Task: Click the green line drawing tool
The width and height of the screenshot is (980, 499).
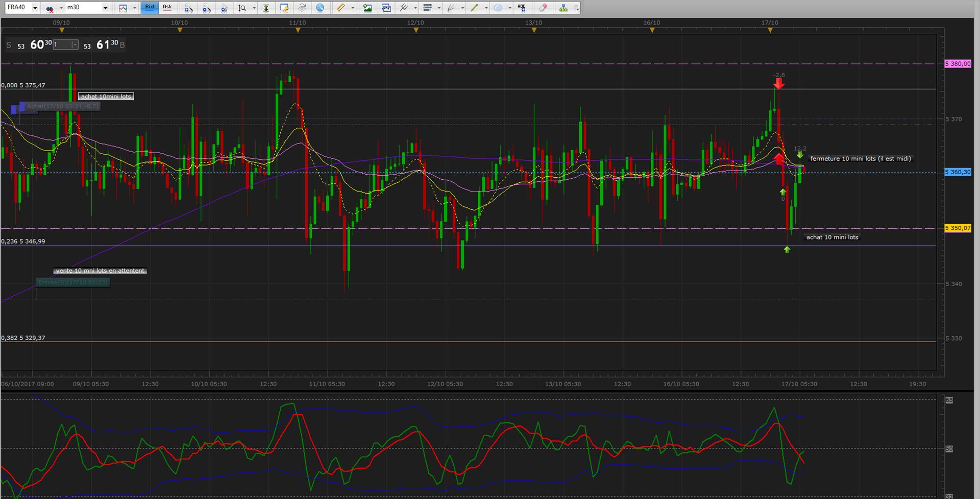Action: 474,8
